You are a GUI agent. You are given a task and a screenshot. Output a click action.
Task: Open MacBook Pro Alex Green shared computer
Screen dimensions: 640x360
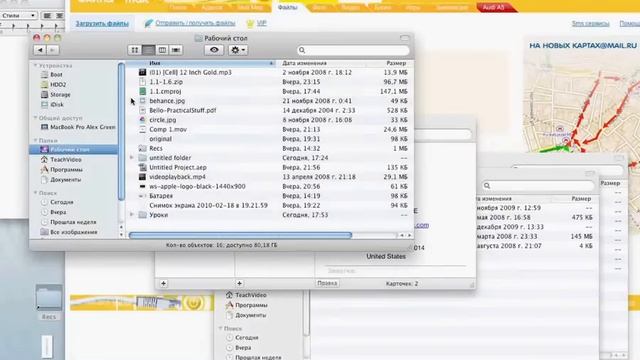(x=78, y=127)
